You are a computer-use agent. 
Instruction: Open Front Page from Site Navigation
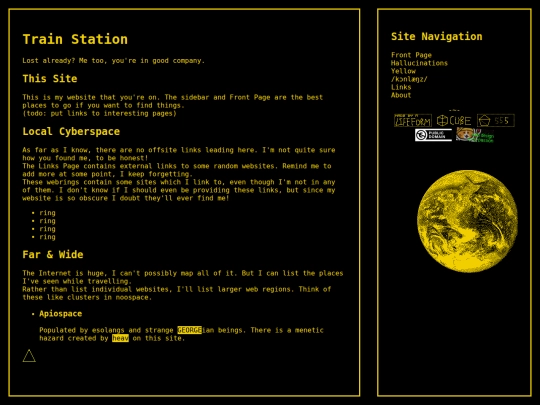click(x=411, y=55)
